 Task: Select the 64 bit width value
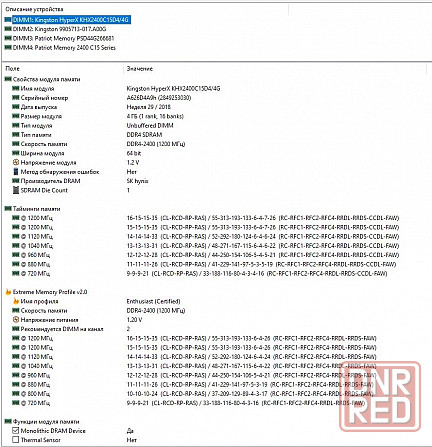(134, 153)
